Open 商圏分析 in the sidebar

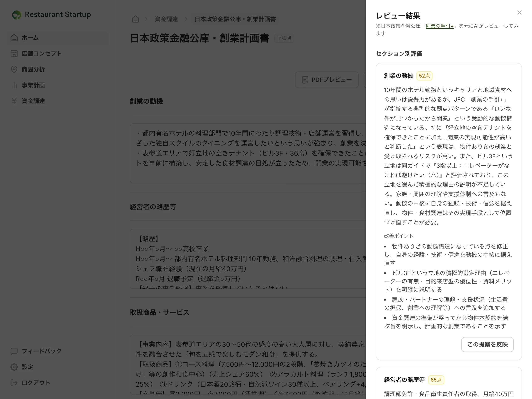pos(58,69)
